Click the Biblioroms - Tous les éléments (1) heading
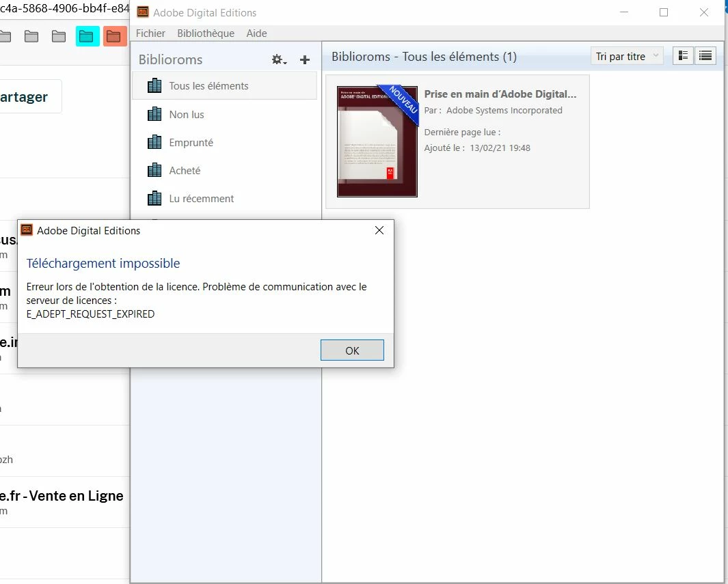This screenshot has width=728, height=584. click(424, 57)
